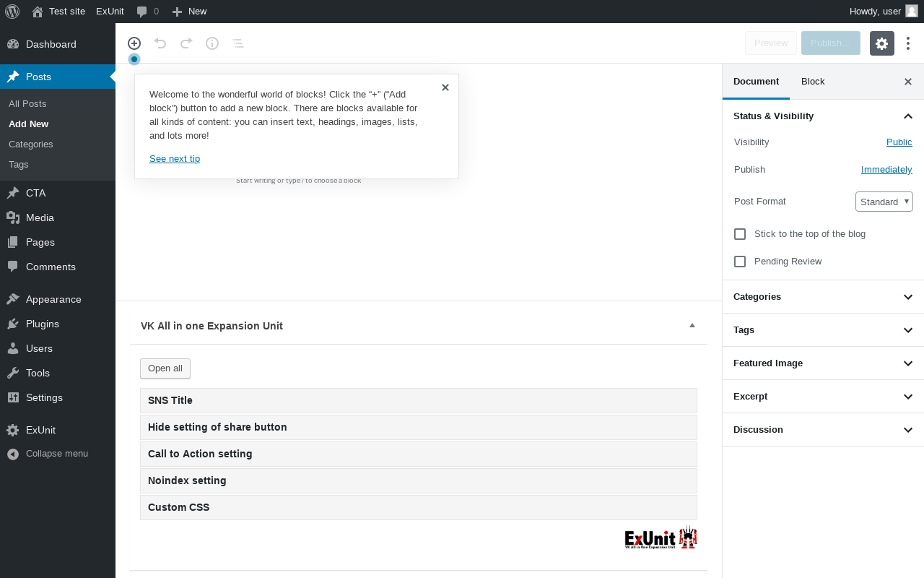Check Stick to the top of the blog
Viewport: 924px width, 578px height.
pyautogui.click(x=740, y=234)
